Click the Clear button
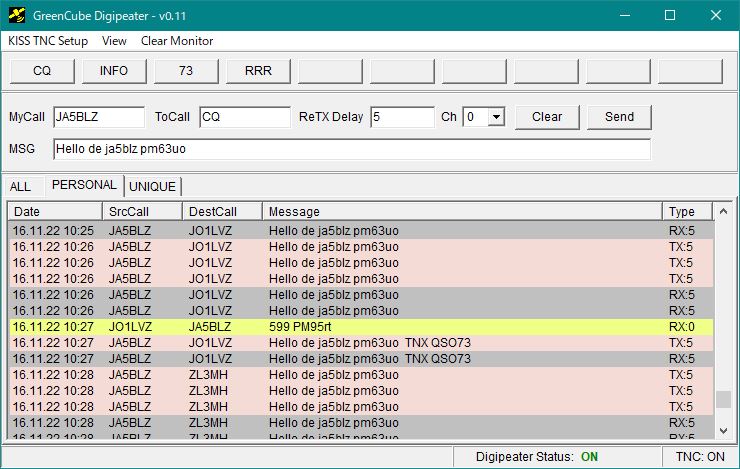The height and width of the screenshot is (469, 740). (x=547, y=117)
